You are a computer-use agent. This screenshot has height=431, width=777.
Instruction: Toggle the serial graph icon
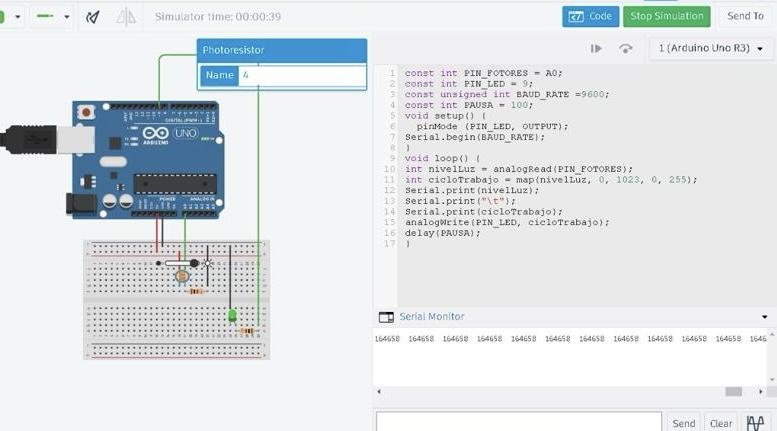pyautogui.click(x=754, y=422)
